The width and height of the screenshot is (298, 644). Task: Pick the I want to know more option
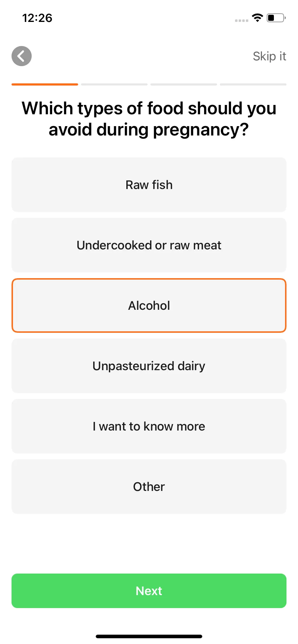[x=149, y=426]
